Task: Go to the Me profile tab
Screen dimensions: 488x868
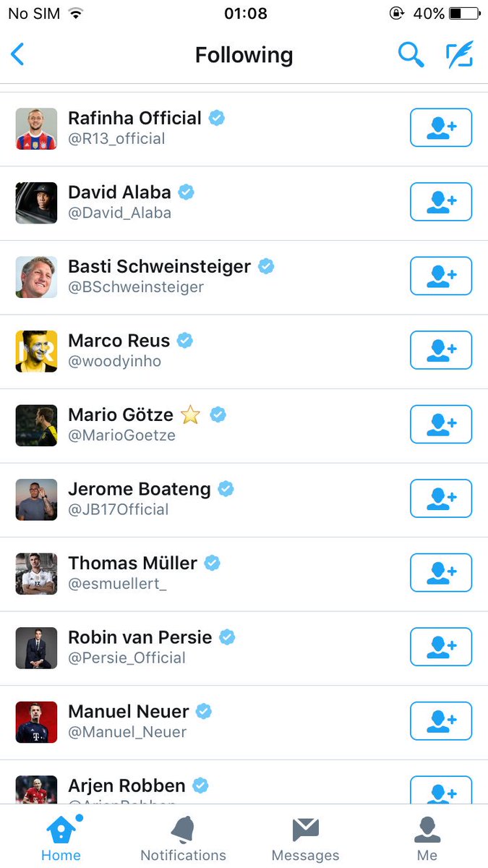Action: pyautogui.click(x=427, y=838)
